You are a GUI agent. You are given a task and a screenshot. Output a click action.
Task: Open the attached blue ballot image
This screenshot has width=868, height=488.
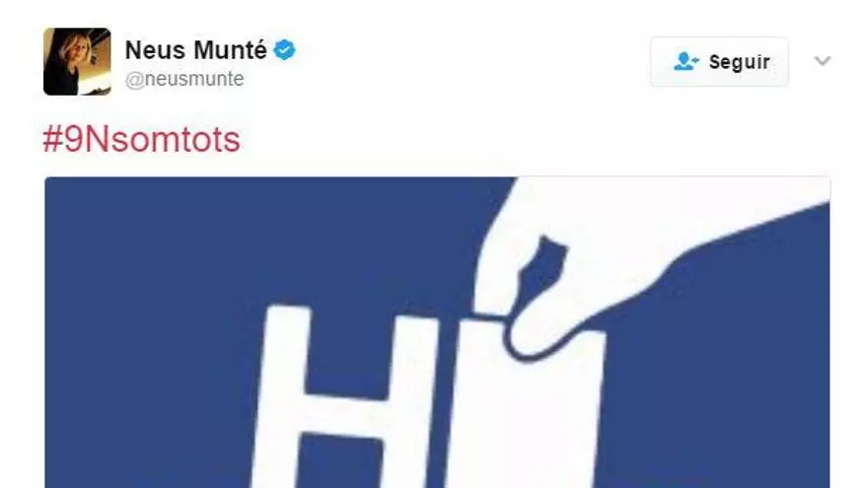[x=437, y=332]
